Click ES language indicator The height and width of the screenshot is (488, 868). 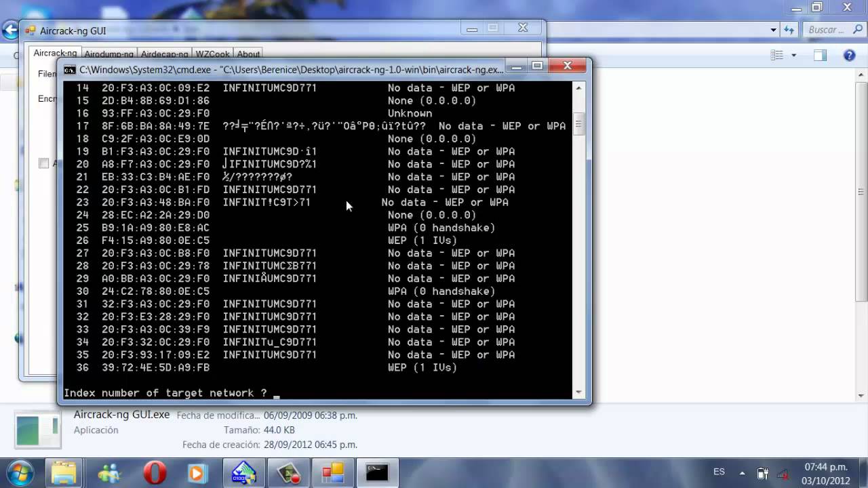[719, 472]
